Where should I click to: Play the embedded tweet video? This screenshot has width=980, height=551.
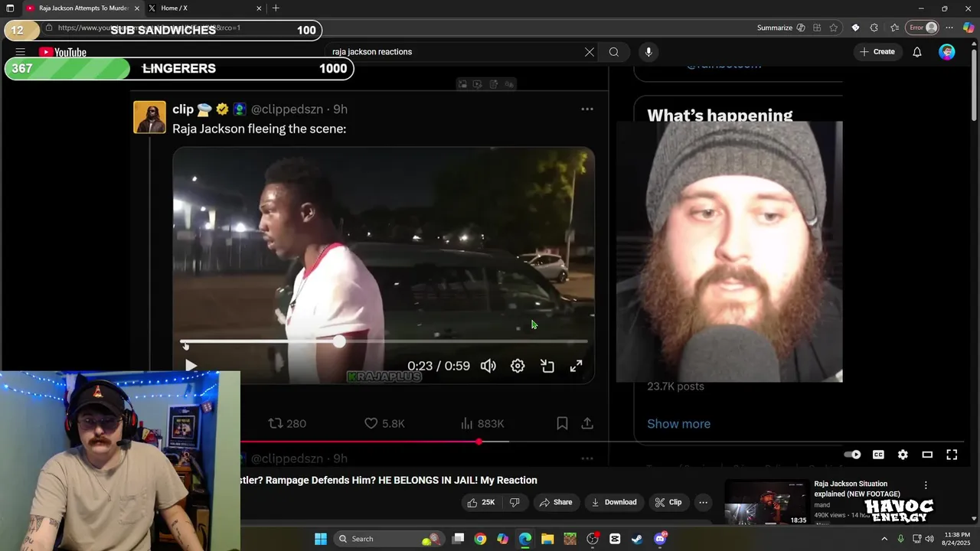pyautogui.click(x=191, y=366)
